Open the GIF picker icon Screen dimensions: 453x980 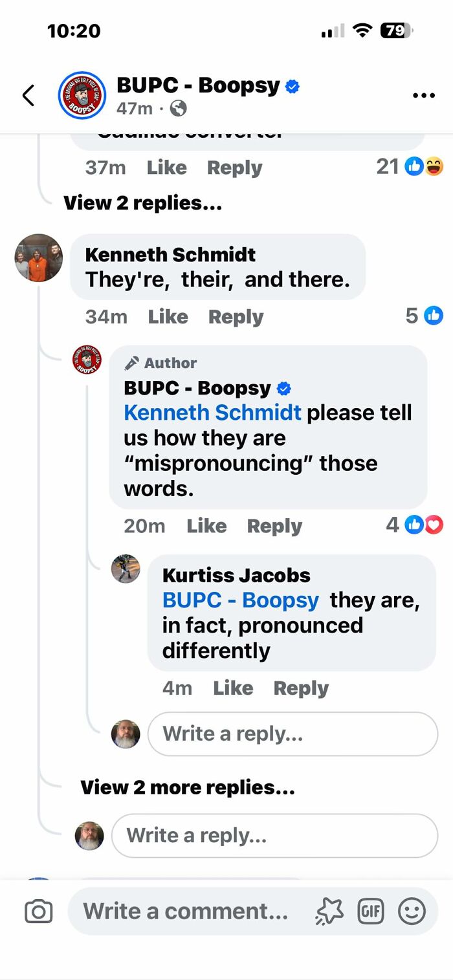click(x=371, y=911)
